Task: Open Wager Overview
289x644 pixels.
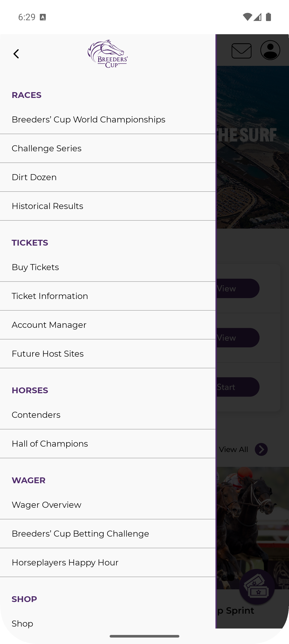Action: pos(47,505)
